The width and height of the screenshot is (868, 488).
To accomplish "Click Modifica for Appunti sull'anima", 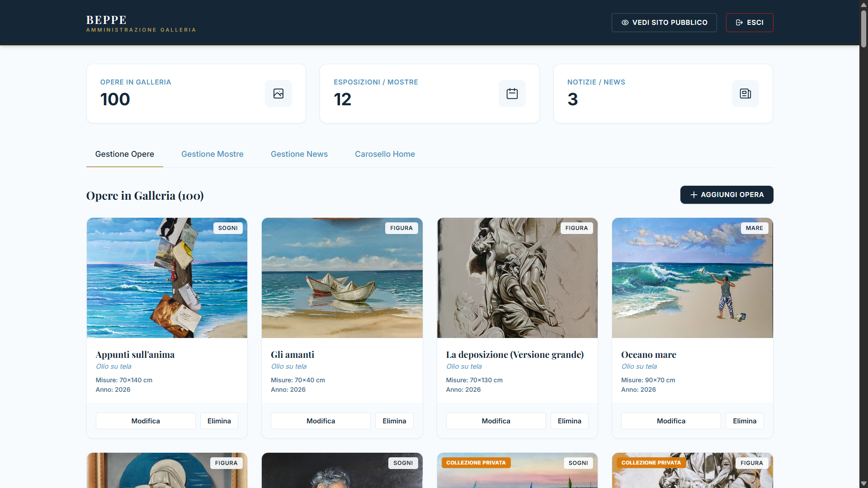I will coord(146,421).
